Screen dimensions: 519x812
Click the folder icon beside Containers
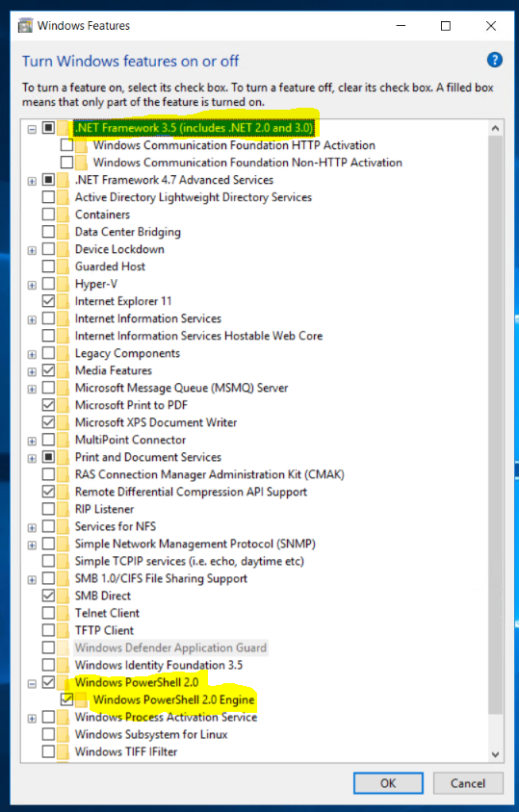click(x=64, y=215)
